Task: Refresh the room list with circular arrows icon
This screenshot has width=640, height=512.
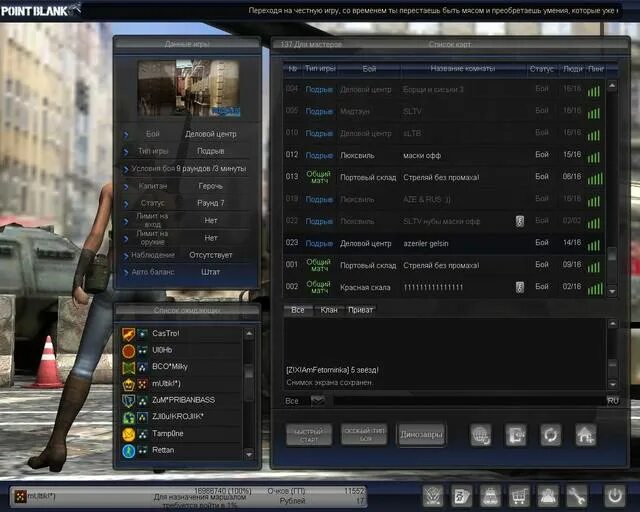Action: (551, 435)
